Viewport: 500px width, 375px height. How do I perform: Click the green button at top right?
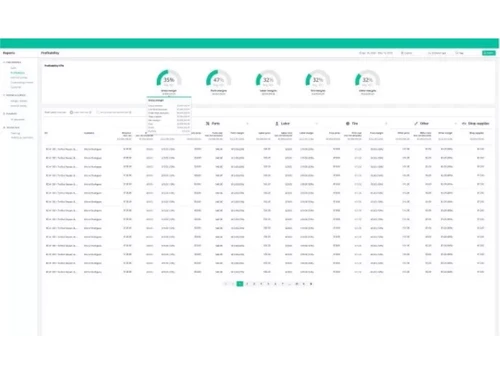(489, 53)
